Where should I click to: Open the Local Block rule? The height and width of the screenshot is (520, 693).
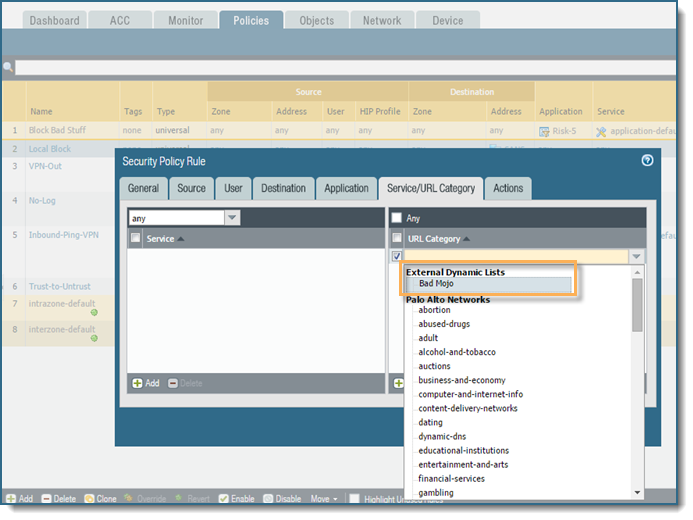[x=50, y=149]
